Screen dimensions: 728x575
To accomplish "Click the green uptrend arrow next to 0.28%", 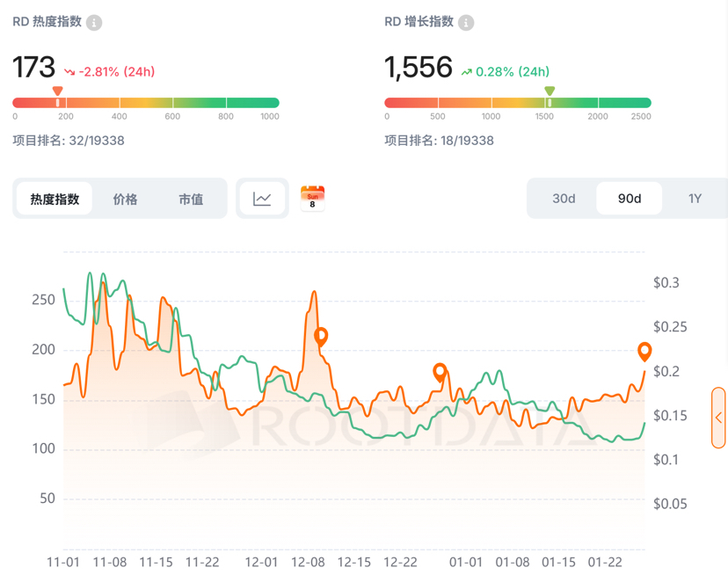I will [466, 72].
